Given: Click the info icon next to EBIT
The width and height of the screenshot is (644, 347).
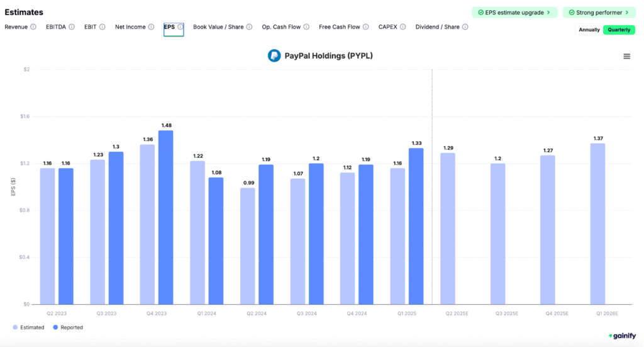Looking at the screenshot, I should [103, 27].
